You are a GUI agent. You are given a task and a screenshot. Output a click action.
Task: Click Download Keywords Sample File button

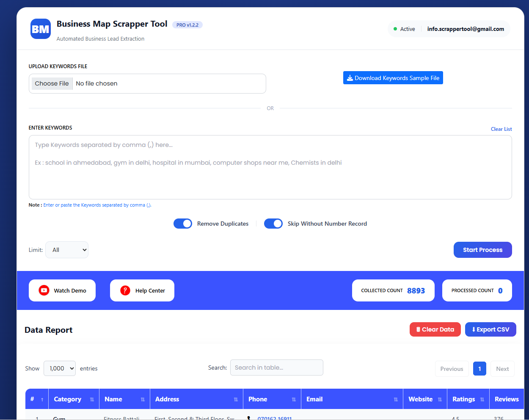click(393, 78)
